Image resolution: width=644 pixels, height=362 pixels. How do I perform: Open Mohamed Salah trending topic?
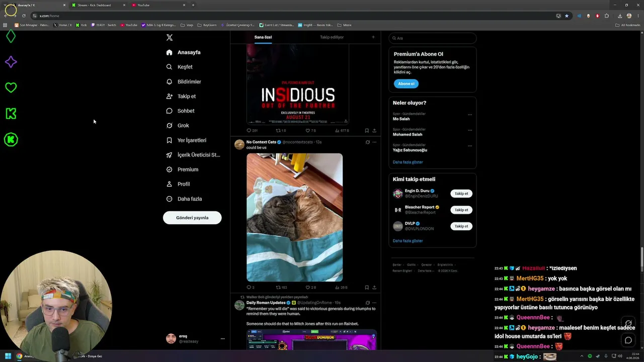(x=408, y=135)
